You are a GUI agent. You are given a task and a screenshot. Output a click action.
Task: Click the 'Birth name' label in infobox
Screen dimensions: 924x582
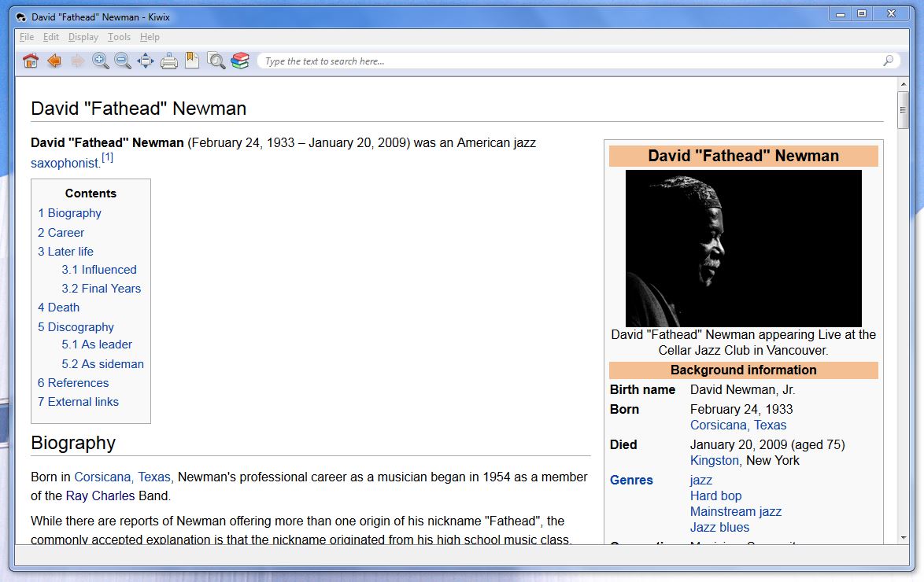point(642,390)
